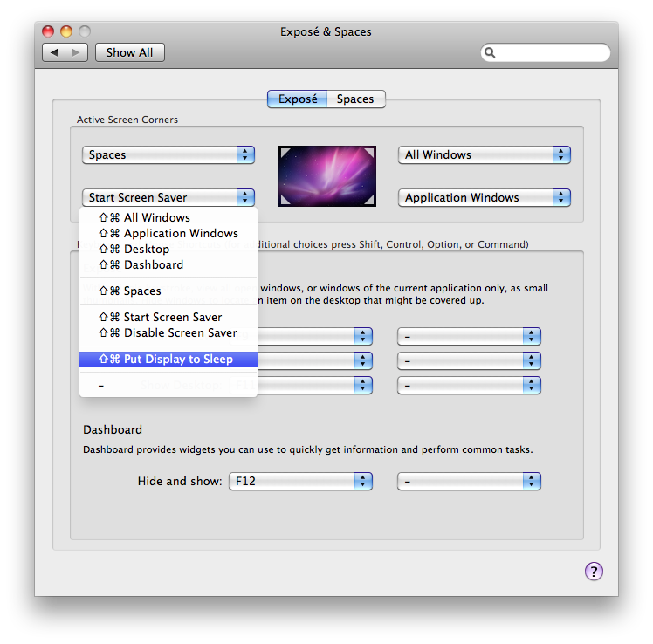Go forward with the right arrow button

point(76,52)
